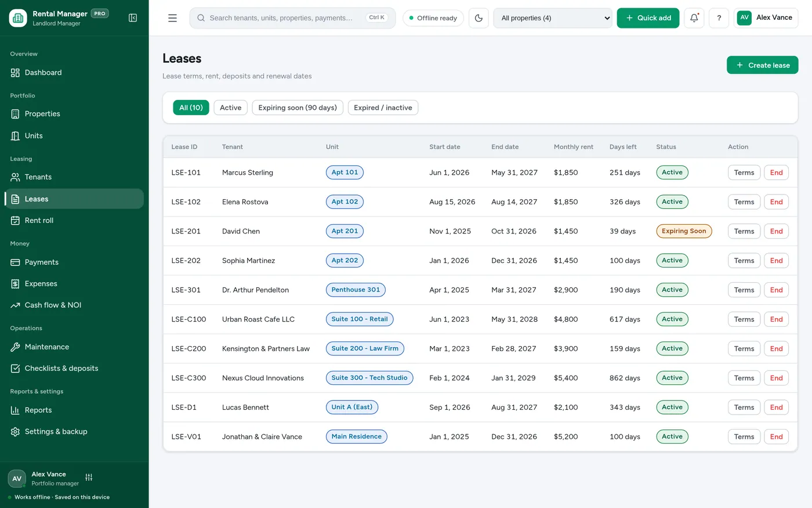Open the Penthouse 301 unit tag
Screen dimensions: 812x508
click(356, 290)
